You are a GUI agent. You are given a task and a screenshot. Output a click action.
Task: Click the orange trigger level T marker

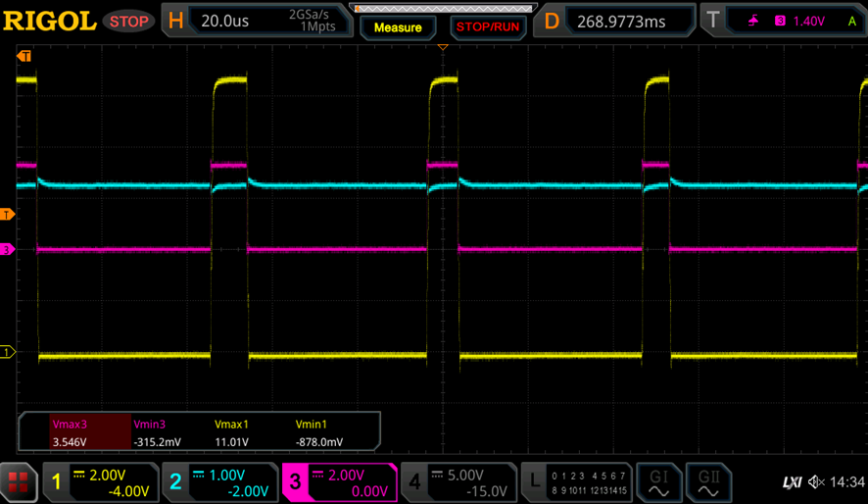(7, 215)
